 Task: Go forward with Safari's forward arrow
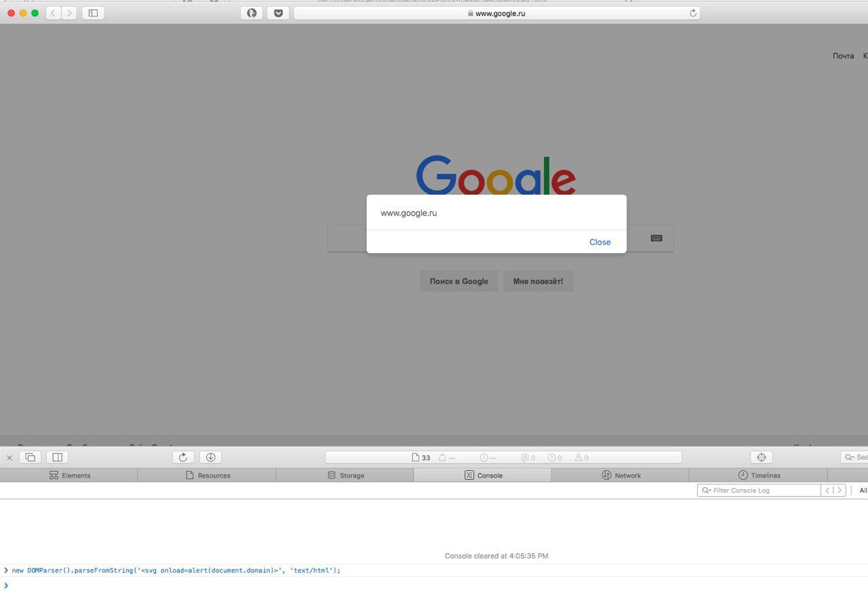click(x=69, y=13)
